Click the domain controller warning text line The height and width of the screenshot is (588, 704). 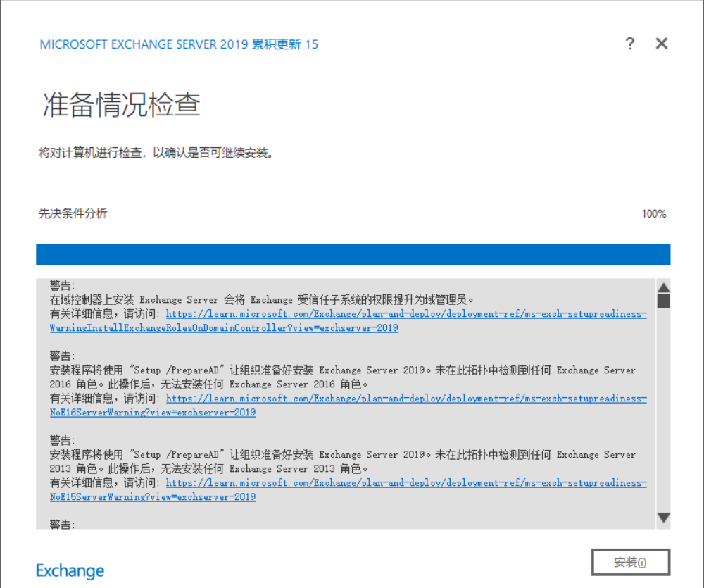coord(261,299)
